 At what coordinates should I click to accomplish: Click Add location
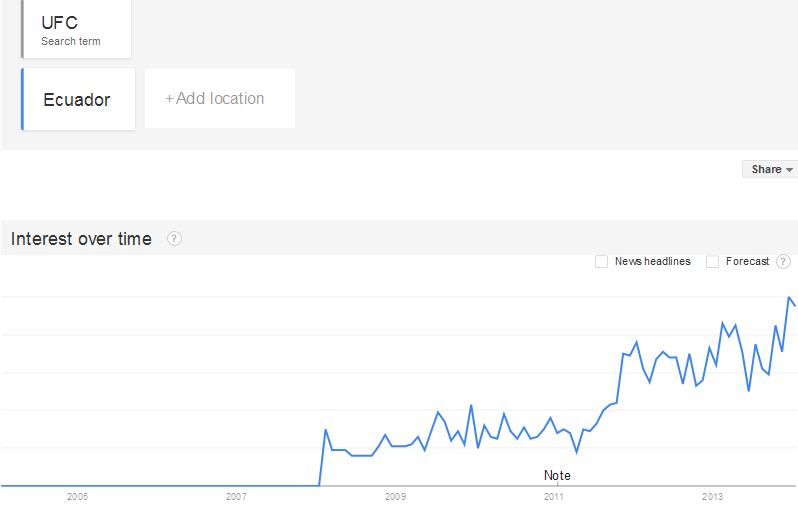point(219,99)
